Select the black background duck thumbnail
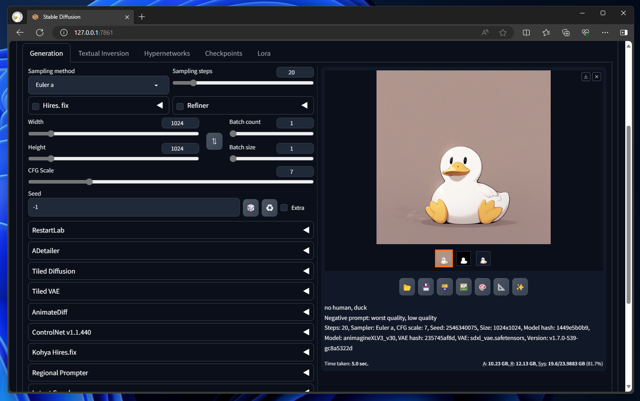This screenshot has width=640, height=401. [463, 259]
